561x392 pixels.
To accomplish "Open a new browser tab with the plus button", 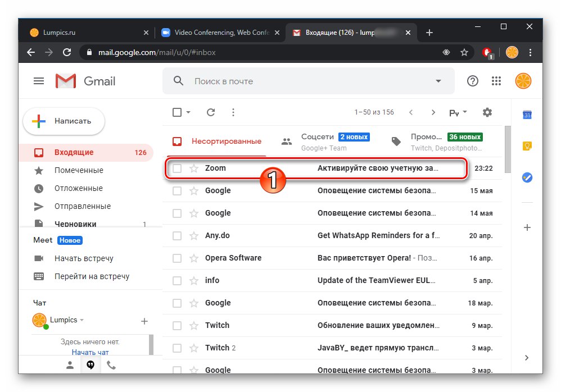I will point(429,33).
